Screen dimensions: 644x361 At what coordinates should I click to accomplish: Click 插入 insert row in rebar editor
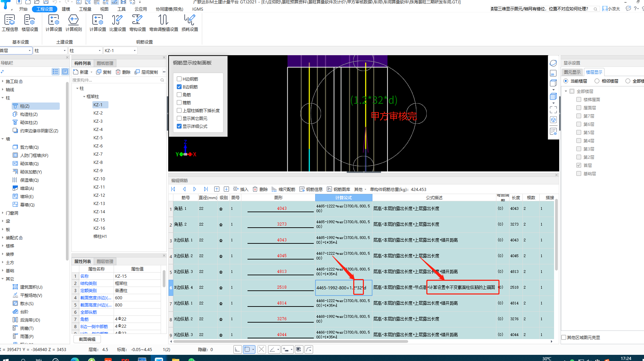(241, 189)
